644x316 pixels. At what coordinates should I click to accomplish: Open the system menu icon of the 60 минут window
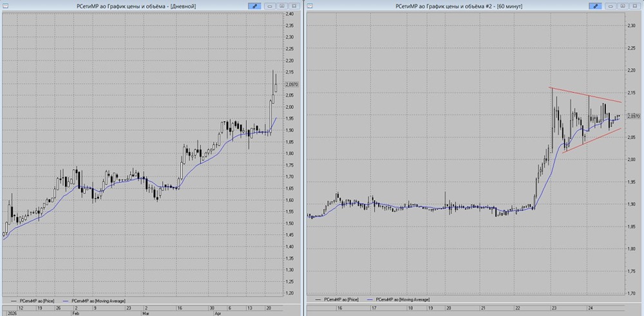coord(310,6)
